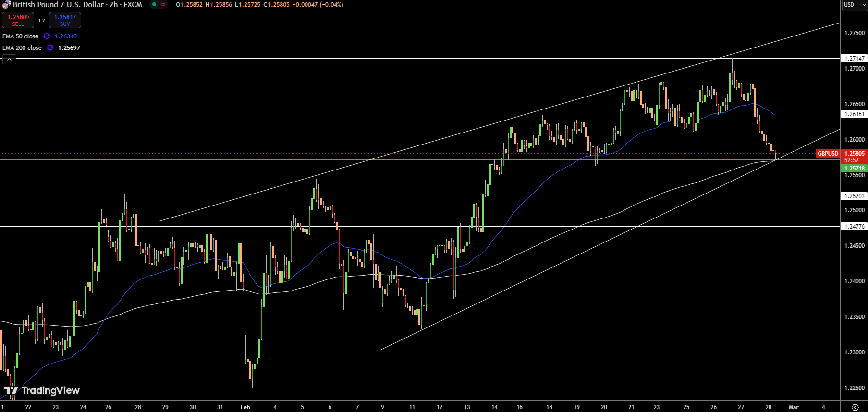
Task: Click the change value −0.00047 (−0.04%)
Action: click(318, 5)
